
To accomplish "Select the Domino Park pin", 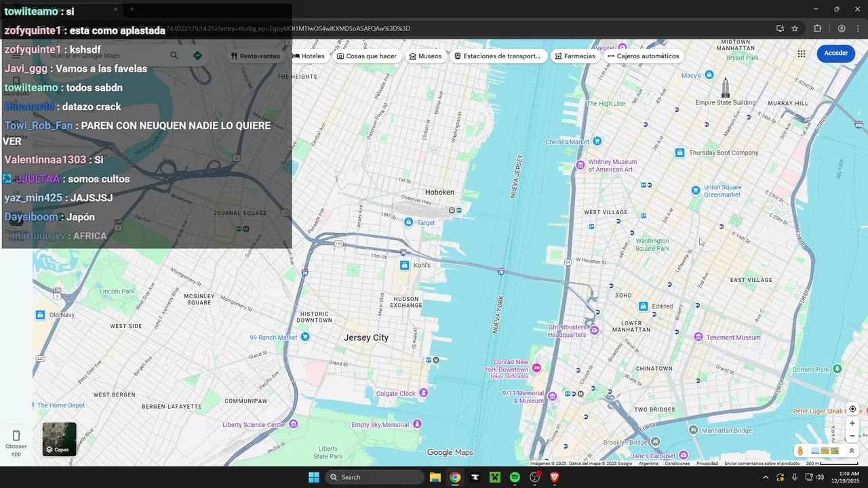I will (x=837, y=369).
